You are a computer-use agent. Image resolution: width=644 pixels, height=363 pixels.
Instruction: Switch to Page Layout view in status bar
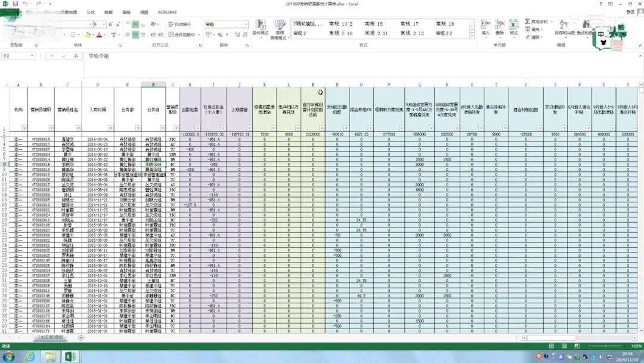(564, 346)
